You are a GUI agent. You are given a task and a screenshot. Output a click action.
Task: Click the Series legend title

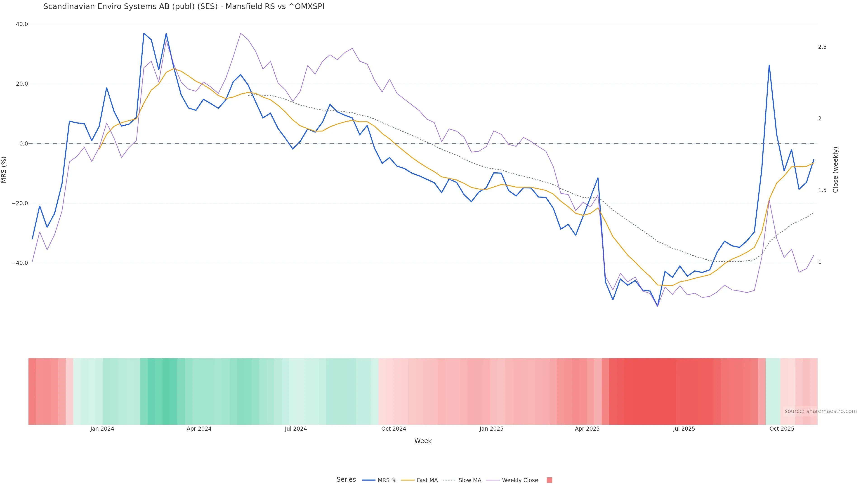pyautogui.click(x=346, y=480)
